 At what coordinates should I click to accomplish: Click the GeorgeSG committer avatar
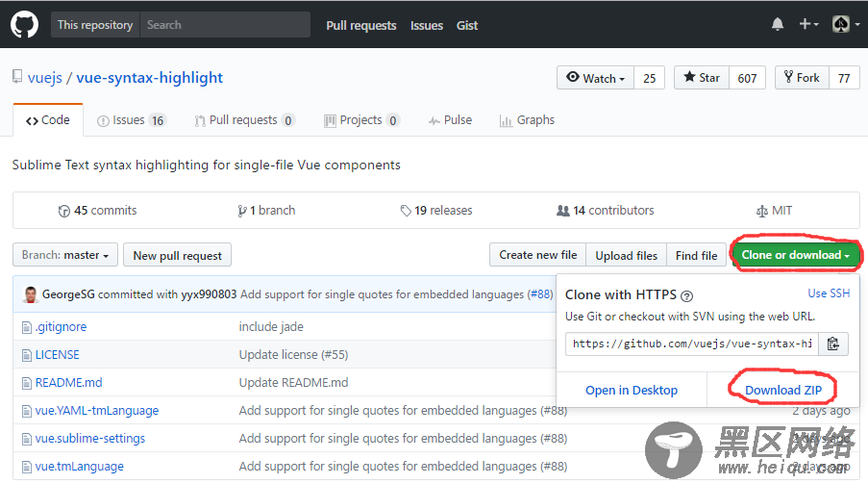[x=31, y=294]
